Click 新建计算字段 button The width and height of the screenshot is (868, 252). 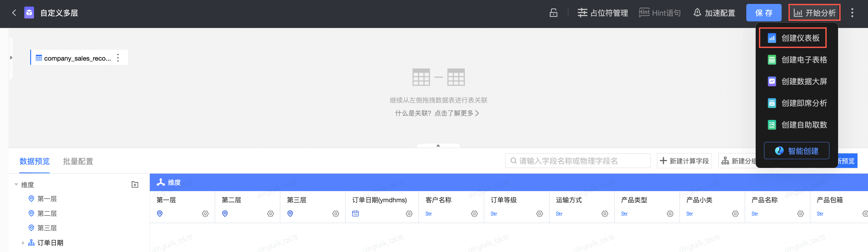pos(684,161)
